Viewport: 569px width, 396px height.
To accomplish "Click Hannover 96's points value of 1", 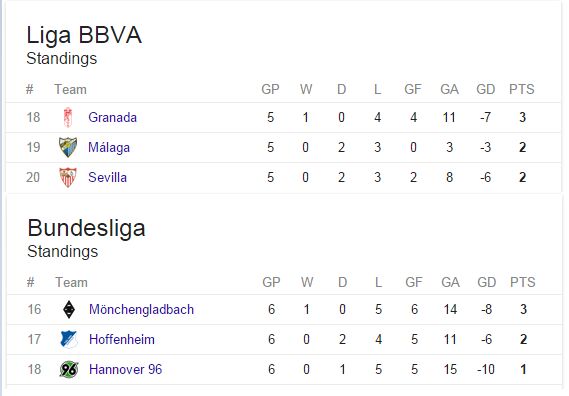I will [523, 370].
